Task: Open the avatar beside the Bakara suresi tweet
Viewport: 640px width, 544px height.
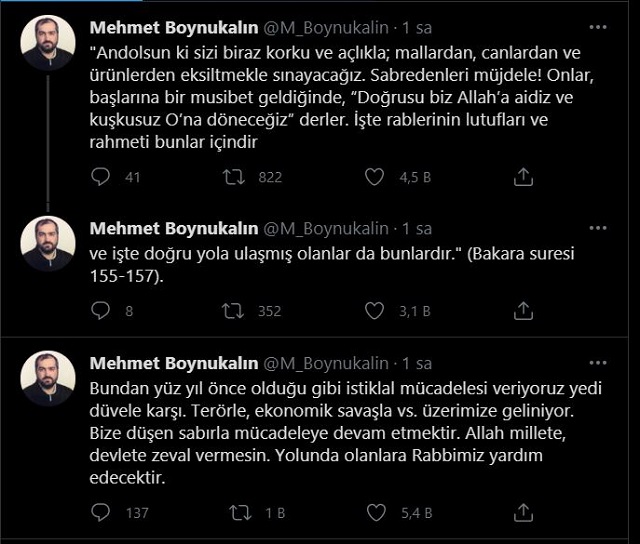Action: (x=48, y=243)
